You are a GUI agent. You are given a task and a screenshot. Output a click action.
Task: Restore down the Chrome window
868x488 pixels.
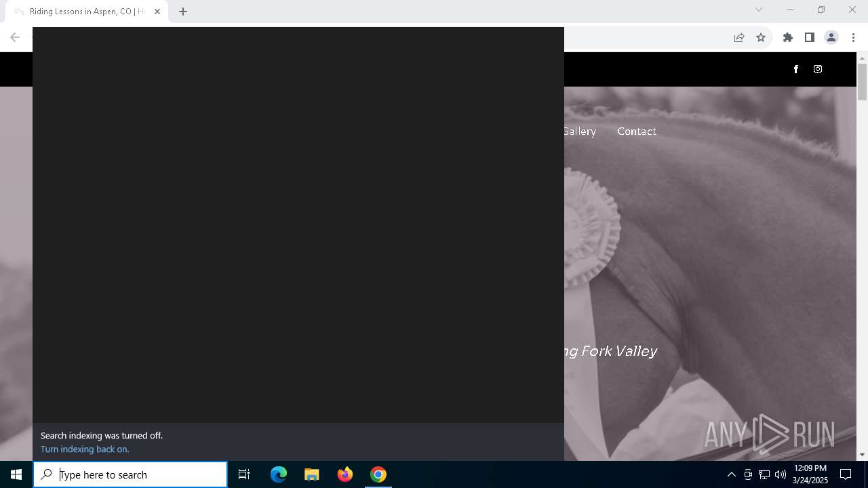coord(821,9)
